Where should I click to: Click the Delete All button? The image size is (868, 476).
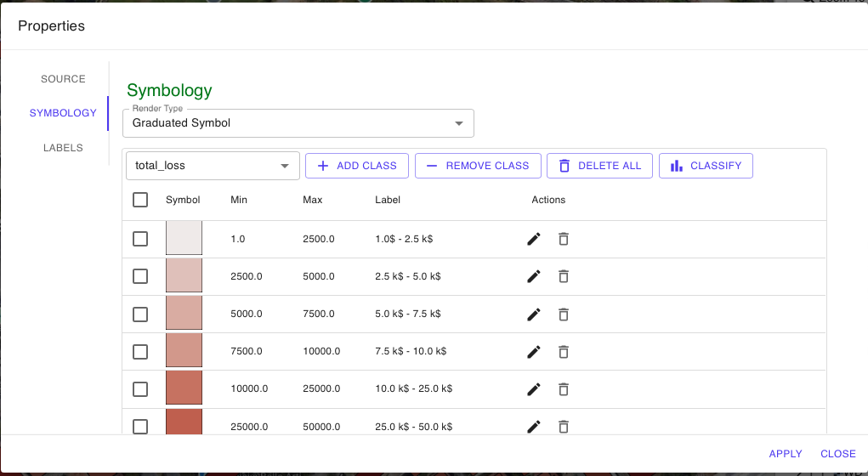pyautogui.click(x=599, y=166)
